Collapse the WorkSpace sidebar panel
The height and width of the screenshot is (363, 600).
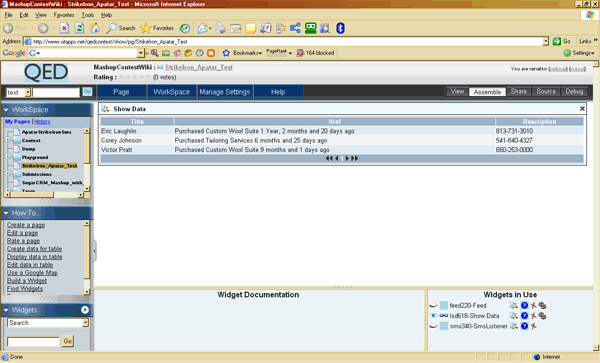click(6, 110)
